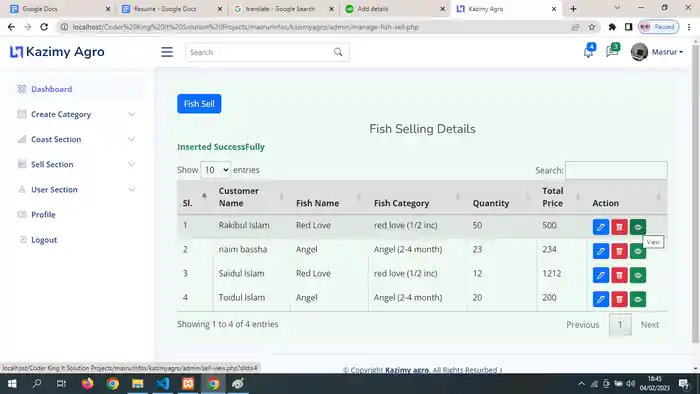Click the Kazimy Agro logo

click(x=57, y=52)
